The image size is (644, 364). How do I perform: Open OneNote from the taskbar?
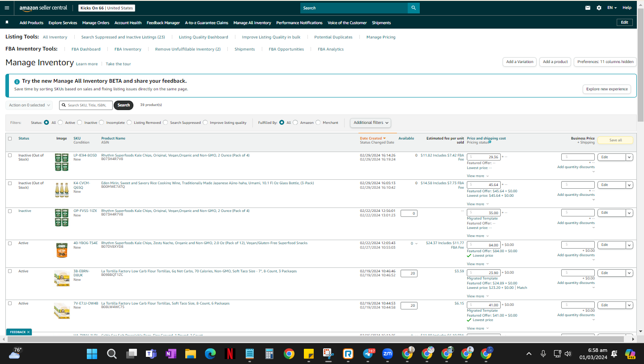[x=171, y=354]
